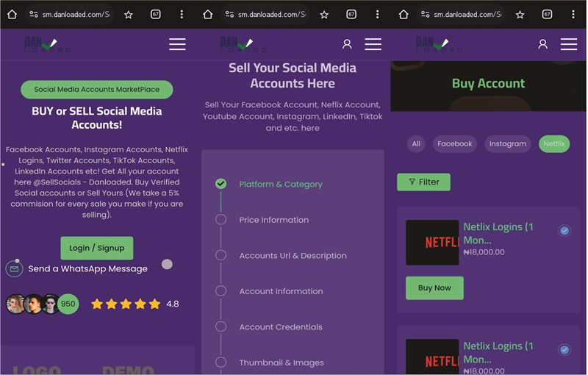View site info icon beside left panel URL
The image size is (588, 375).
[x=34, y=14]
